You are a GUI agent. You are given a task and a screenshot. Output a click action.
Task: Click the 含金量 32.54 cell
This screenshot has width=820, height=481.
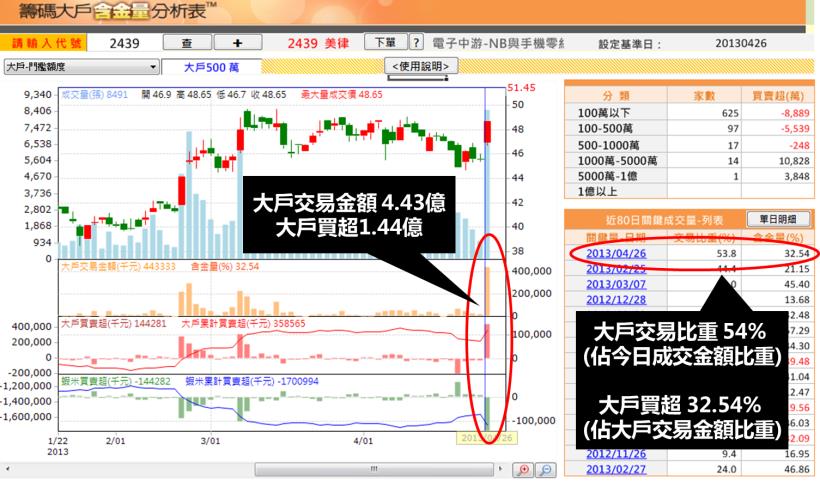796,254
